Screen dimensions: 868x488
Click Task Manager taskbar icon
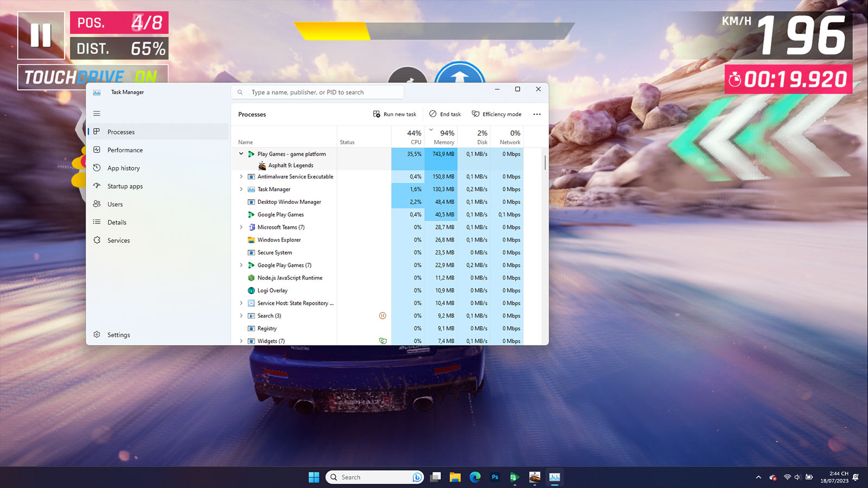coord(554,477)
